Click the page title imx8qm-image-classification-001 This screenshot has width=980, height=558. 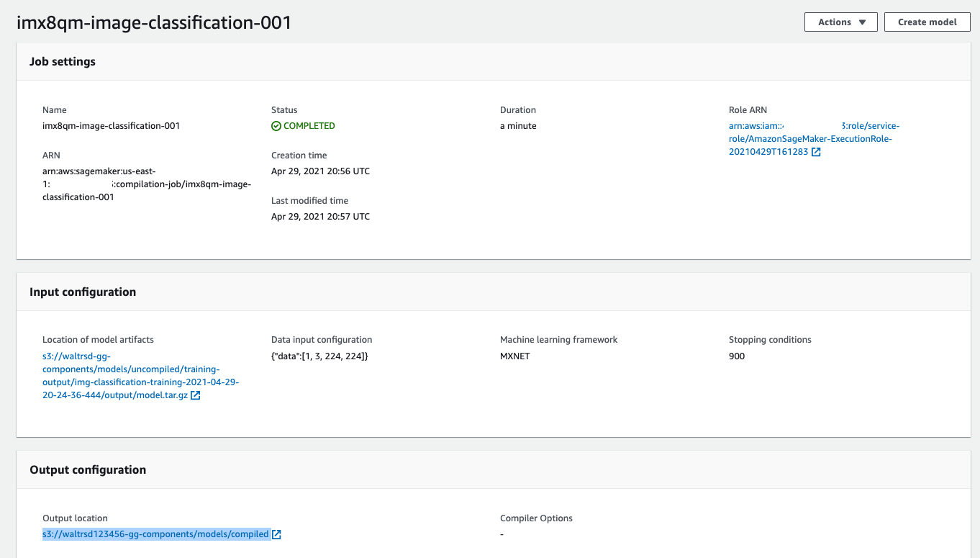154,22
